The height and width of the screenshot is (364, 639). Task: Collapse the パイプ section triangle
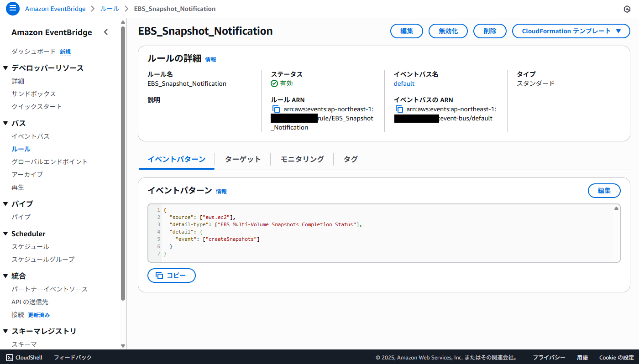point(5,204)
